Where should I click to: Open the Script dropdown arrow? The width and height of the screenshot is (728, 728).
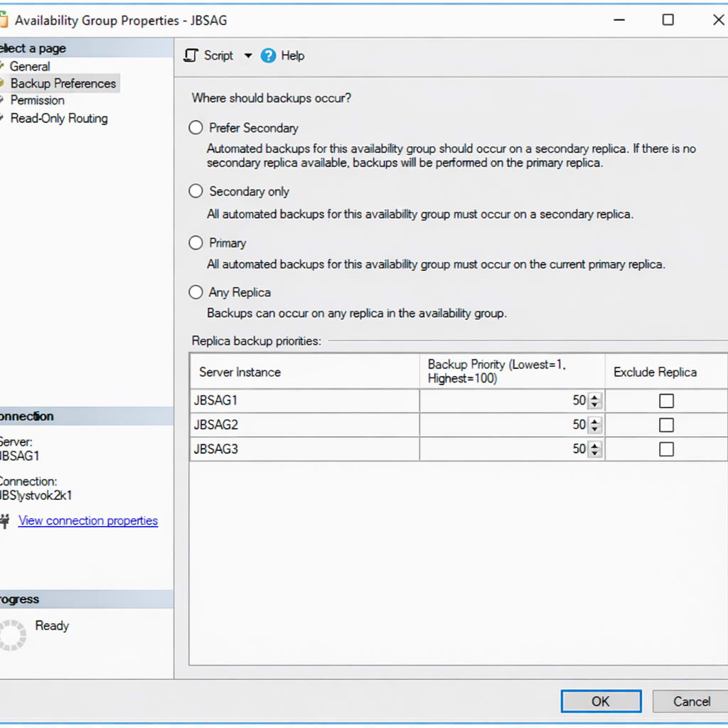point(248,55)
